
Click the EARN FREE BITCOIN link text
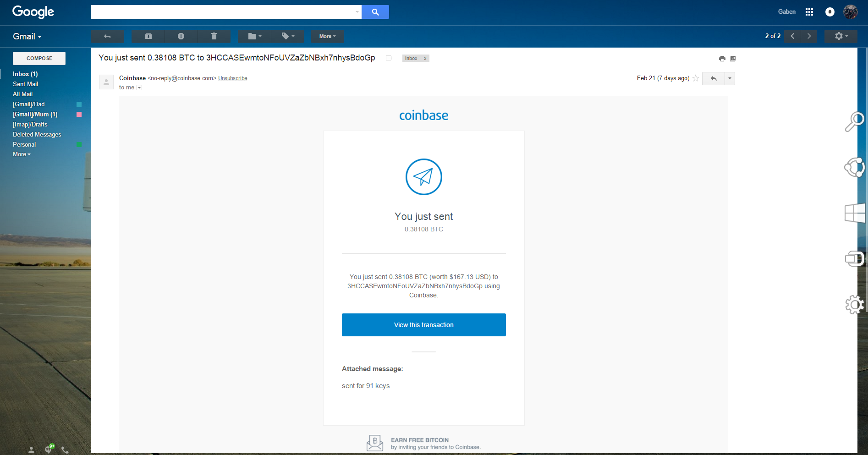420,440
